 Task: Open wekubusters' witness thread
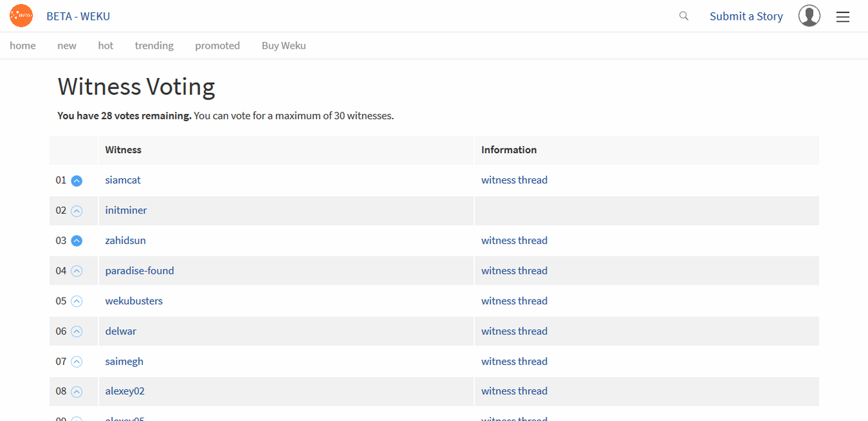click(514, 300)
